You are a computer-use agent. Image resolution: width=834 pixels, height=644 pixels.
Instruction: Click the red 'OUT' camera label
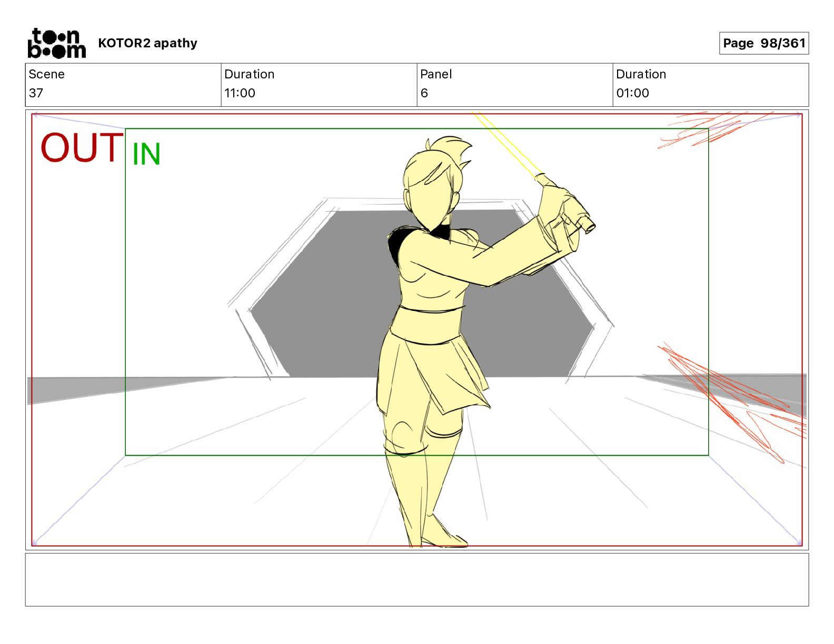[x=82, y=147]
